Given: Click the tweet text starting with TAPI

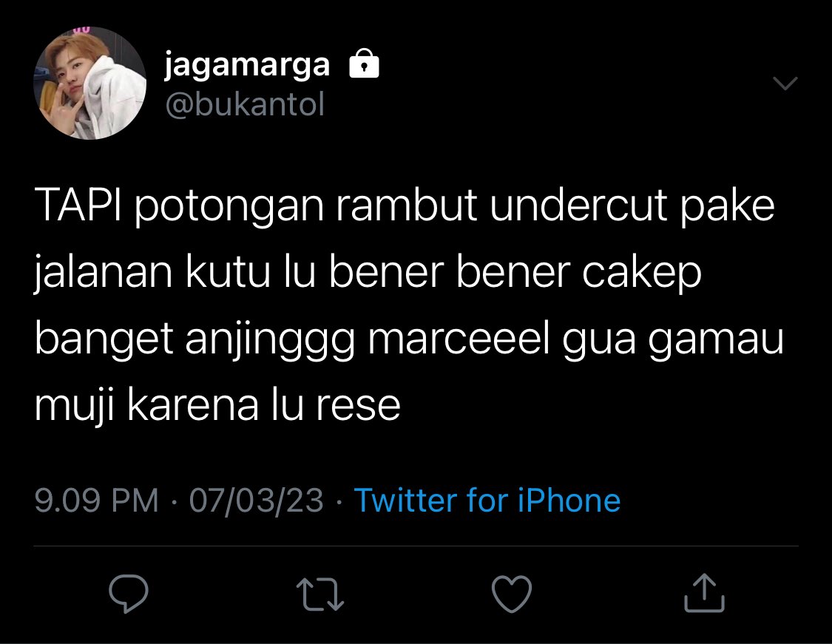Looking at the screenshot, I should pos(408,305).
